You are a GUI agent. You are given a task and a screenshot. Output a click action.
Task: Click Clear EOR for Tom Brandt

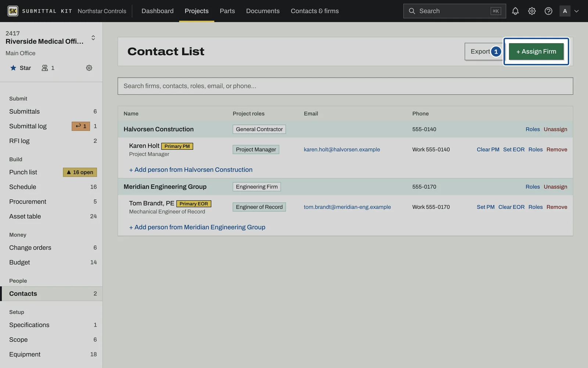click(x=511, y=207)
